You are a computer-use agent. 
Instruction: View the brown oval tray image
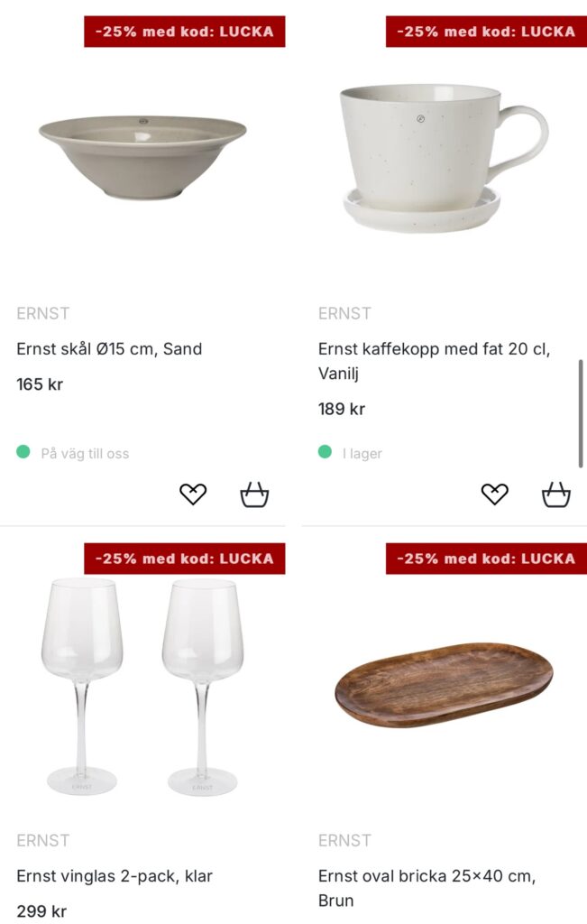click(x=444, y=684)
